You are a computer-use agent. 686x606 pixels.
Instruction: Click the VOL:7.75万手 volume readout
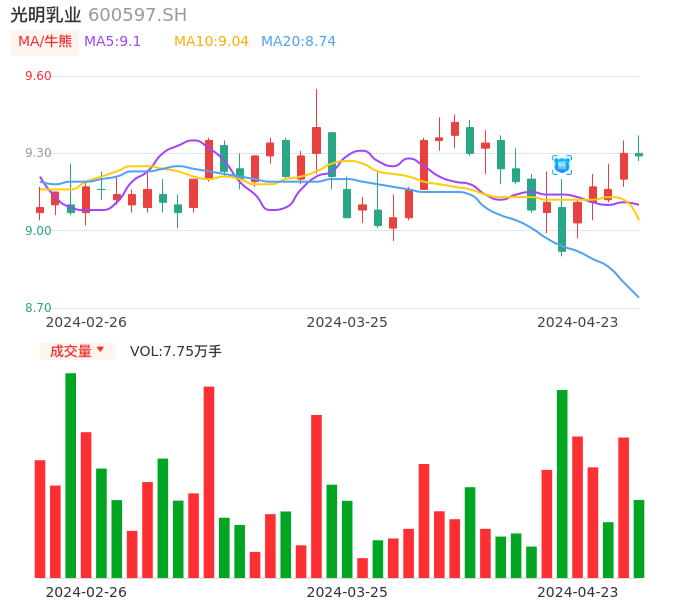click(176, 351)
